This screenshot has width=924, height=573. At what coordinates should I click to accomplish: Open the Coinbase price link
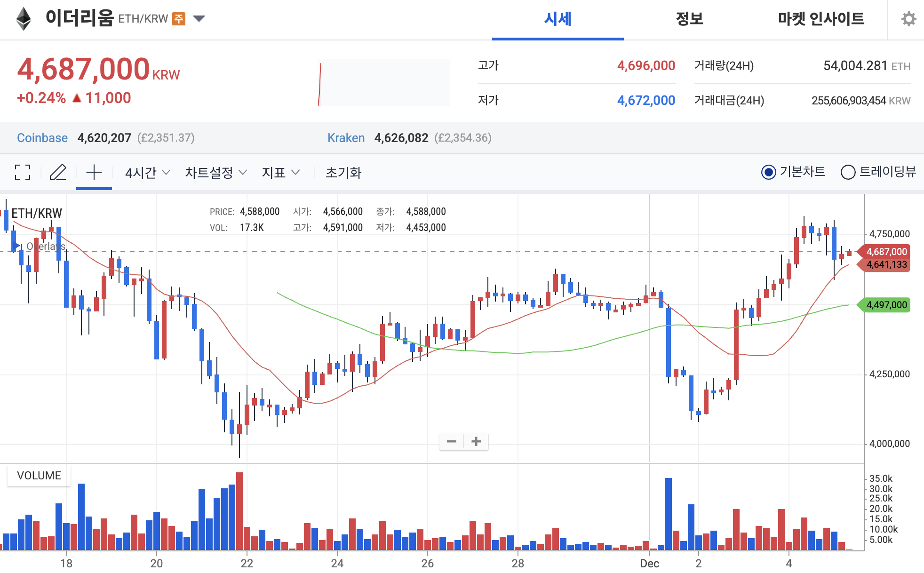pyautogui.click(x=42, y=138)
